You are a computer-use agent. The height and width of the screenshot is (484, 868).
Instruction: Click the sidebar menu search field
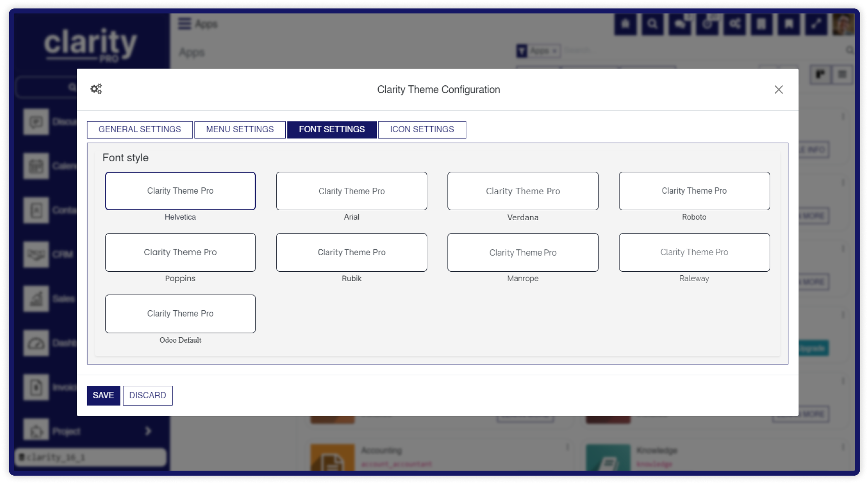(46, 87)
